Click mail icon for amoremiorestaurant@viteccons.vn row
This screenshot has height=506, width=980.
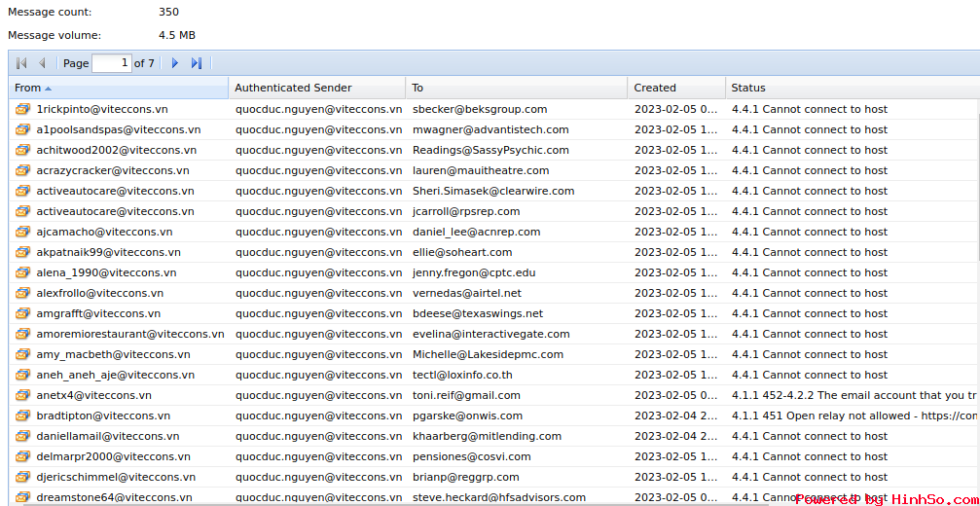point(23,334)
